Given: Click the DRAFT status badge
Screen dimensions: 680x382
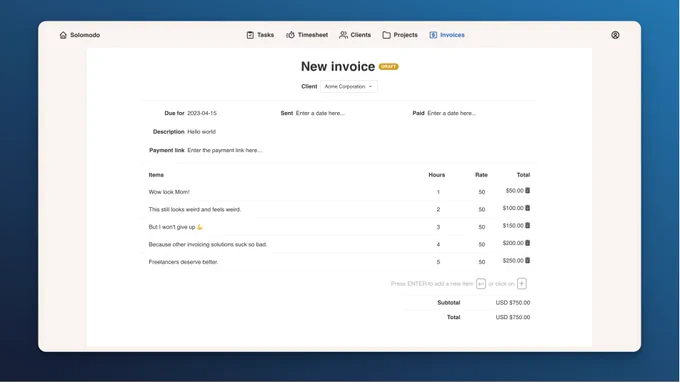Looking at the screenshot, I should coord(389,67).
